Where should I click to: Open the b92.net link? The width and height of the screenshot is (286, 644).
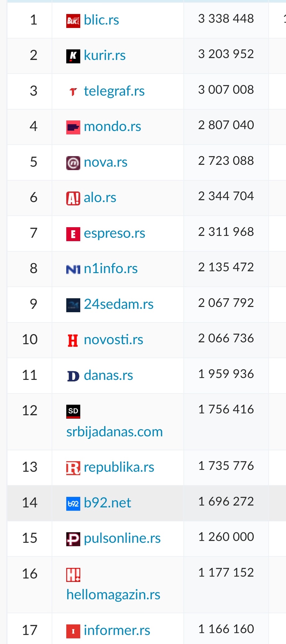point(107,503)
